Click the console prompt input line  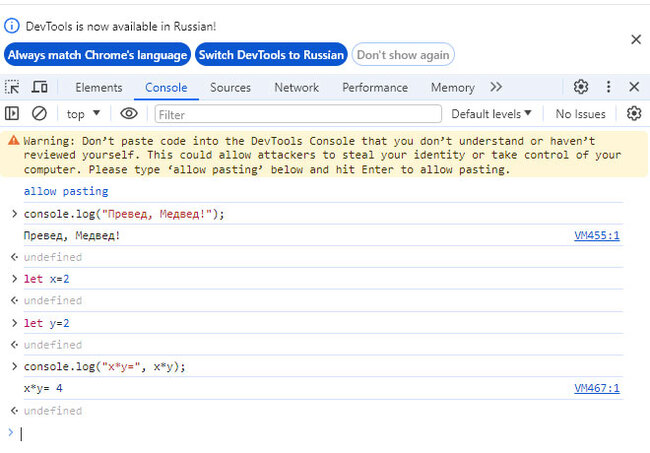pyautogui.click(x=323, y=434)
